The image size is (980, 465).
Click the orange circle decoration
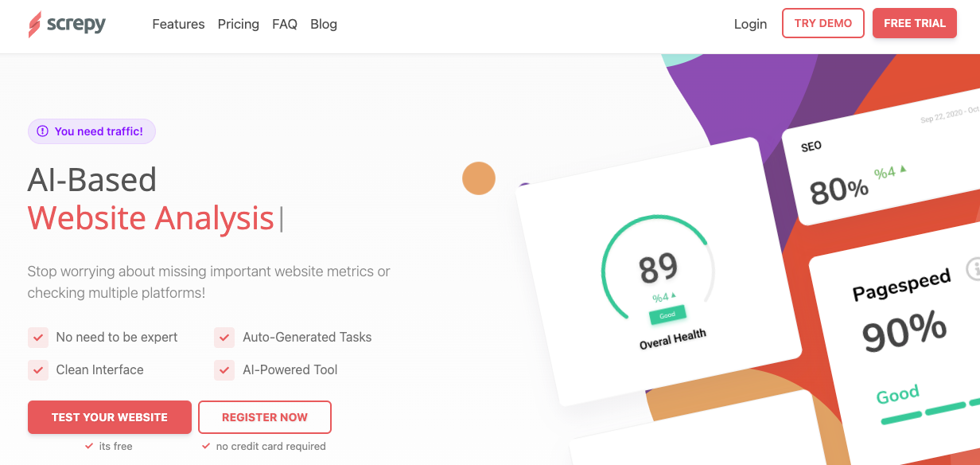(479, 178)
